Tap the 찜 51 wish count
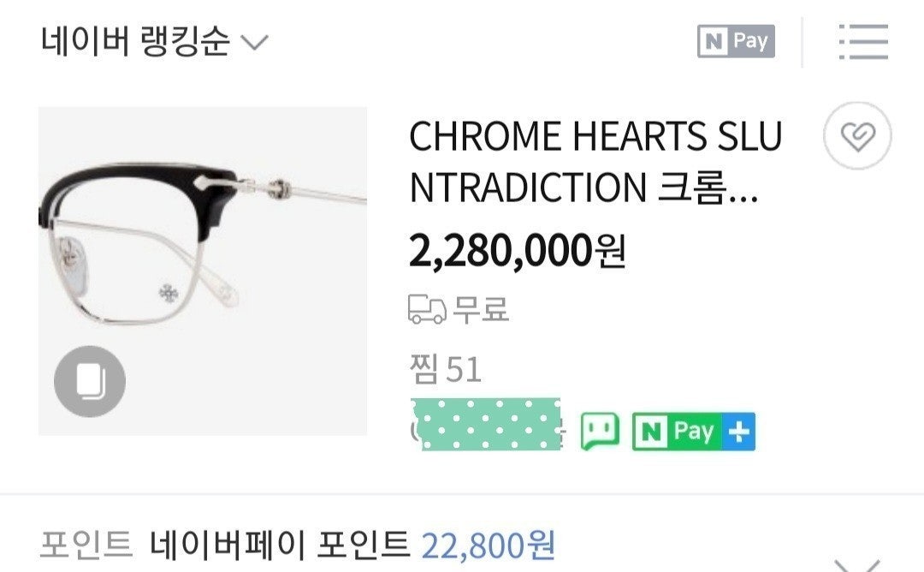 445,370
